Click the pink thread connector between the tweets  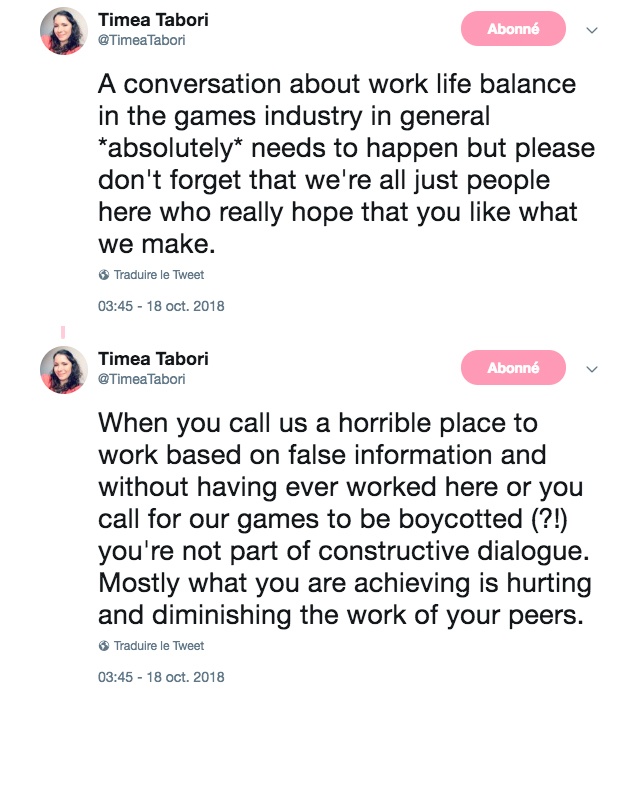click(63, 331)
